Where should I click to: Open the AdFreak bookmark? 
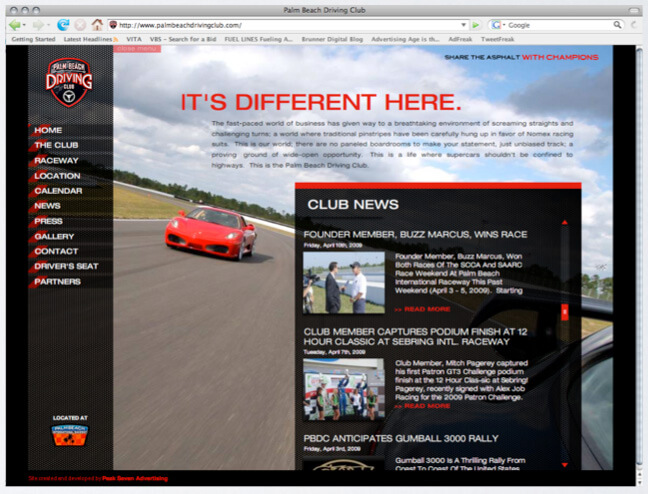tap(460, 39)
